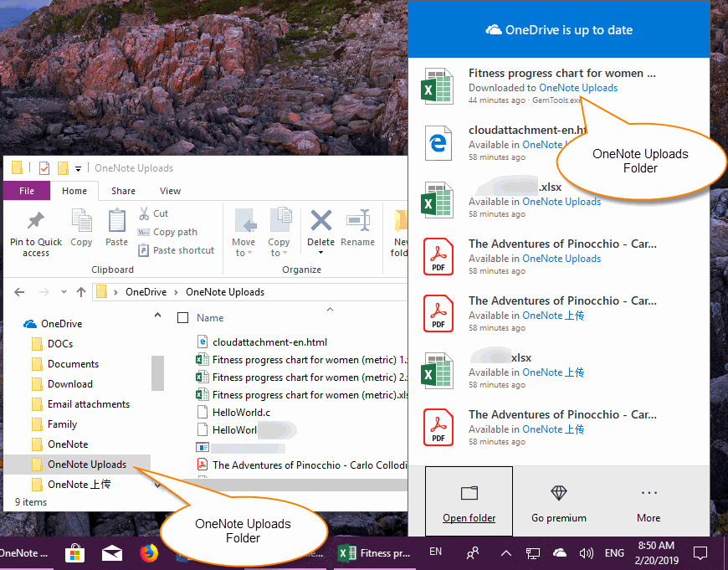The width and height of the screenshot is (728, 570).
Task: Open Mail app from taskbar
Action: pyautogui.click(x=112, y=553)
